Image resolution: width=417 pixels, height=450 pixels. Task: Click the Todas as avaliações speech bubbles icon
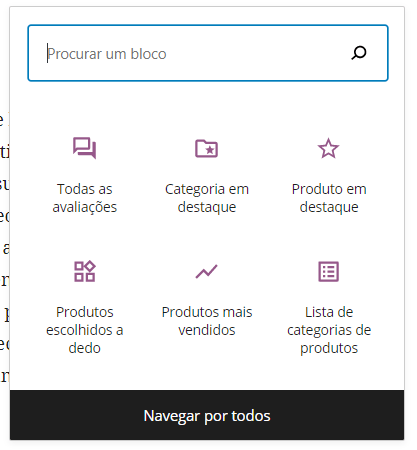point(84,148)
